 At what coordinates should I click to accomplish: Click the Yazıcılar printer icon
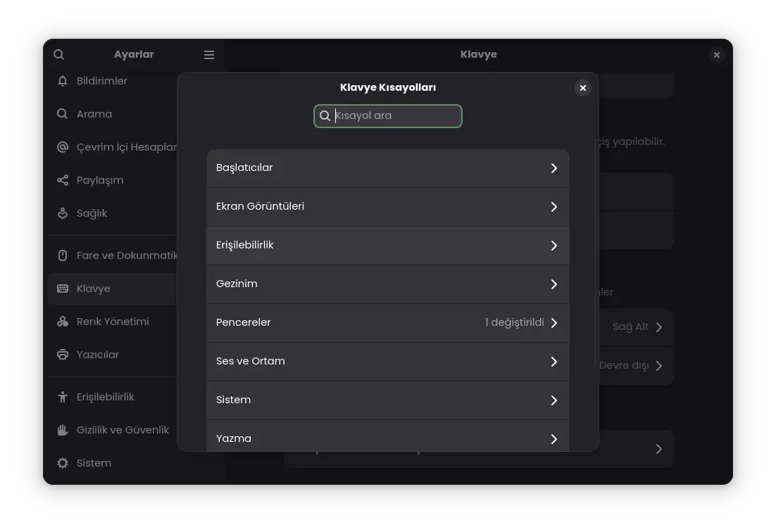(x=63, y=355)
